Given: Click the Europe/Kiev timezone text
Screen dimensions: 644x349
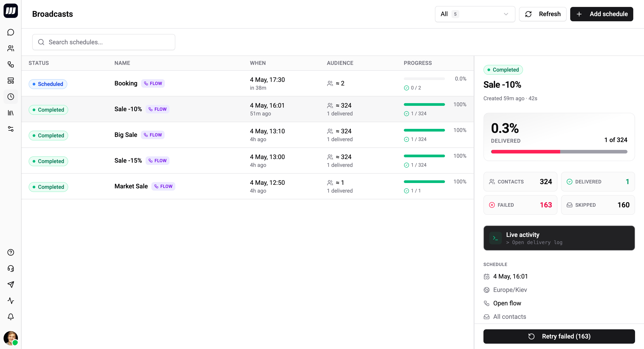Looking at the screenshot, I should (x=510, y=290).
